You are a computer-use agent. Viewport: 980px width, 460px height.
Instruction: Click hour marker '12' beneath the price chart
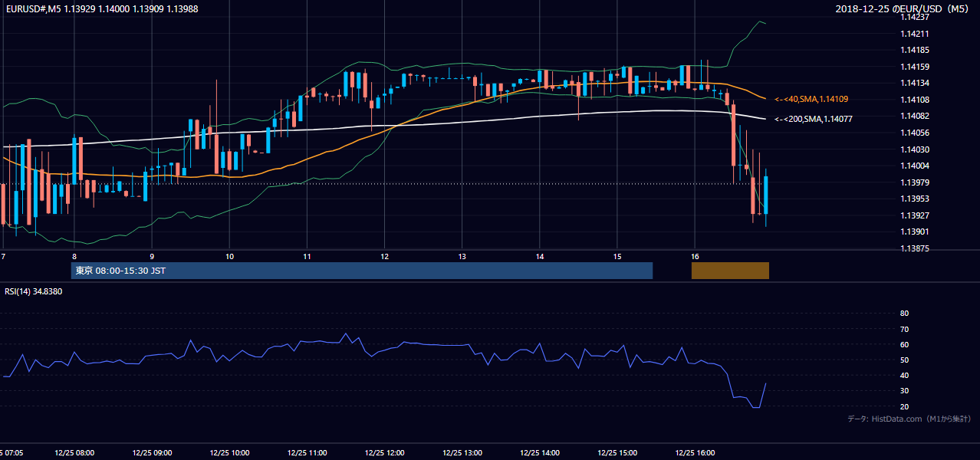pos(384,256)
